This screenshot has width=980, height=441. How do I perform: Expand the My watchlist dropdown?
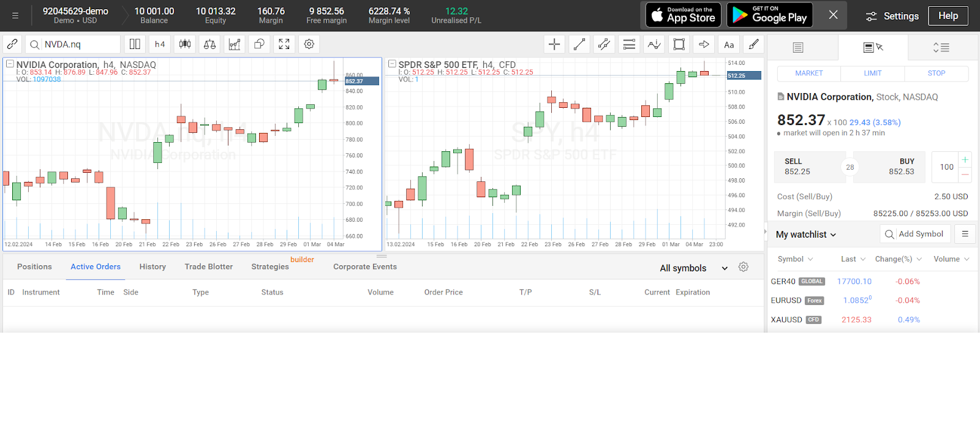(x=806, y=235)
